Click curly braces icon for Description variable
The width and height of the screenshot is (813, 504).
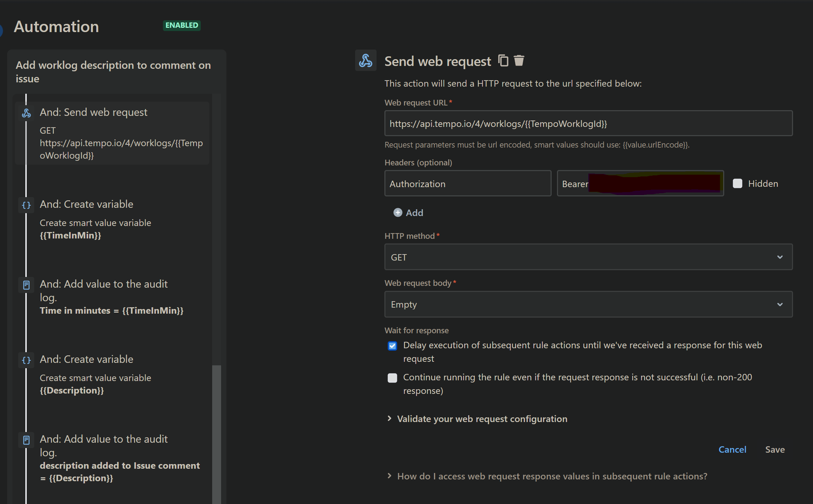[x=26, y=360]
